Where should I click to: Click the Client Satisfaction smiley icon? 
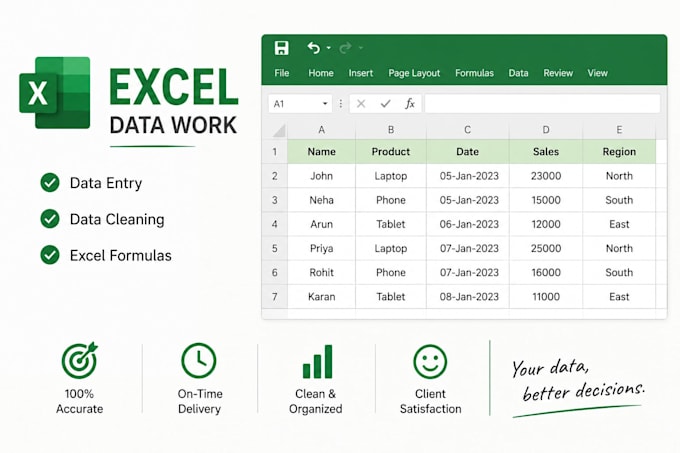(x=430, y=362)
